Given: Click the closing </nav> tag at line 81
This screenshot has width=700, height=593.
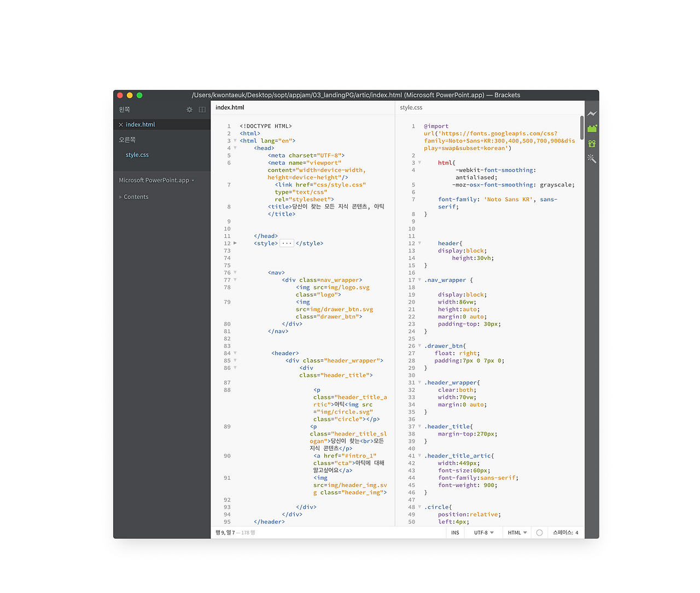Looking at the screenshot, I should point(278,331).
